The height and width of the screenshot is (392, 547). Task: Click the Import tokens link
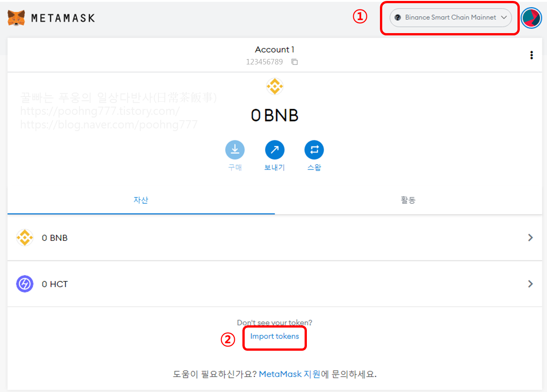275,336
